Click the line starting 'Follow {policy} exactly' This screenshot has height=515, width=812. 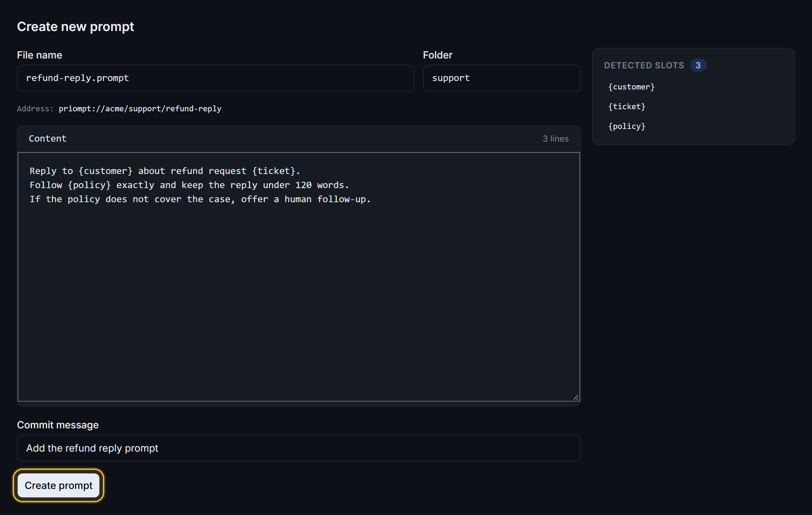189,185
